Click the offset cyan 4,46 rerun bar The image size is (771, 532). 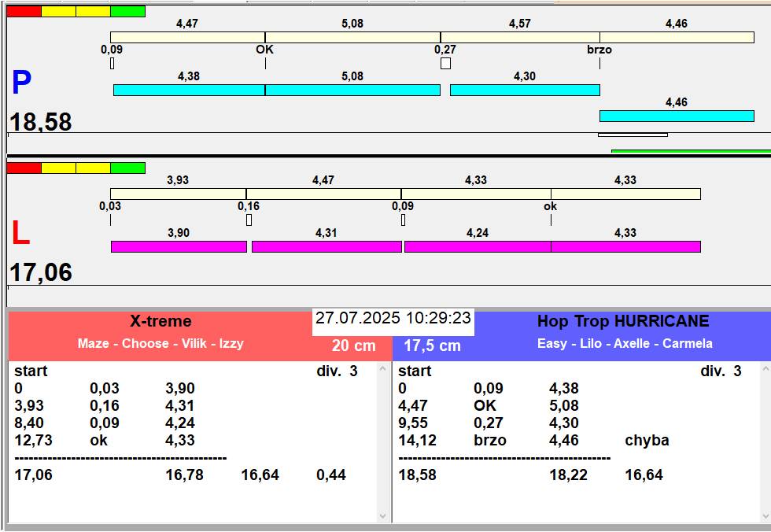click(x=677, y=116)
